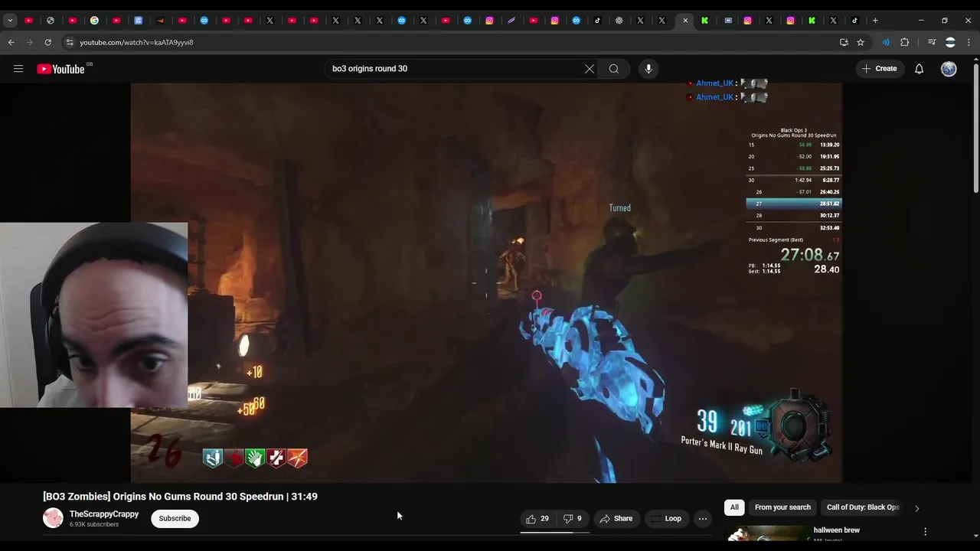Open more actions ellipsis under video
980x551 pixels.
pyautogui.click(x=703, y=519)
